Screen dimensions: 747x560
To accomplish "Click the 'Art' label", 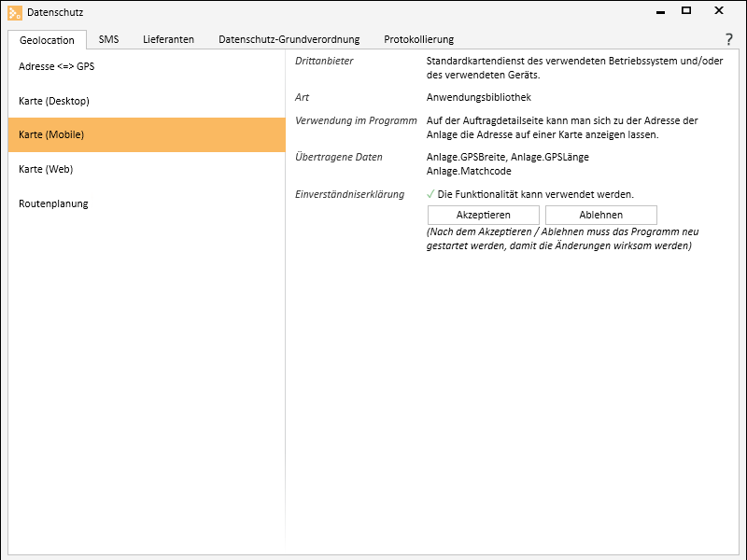I will click(302, 97).
